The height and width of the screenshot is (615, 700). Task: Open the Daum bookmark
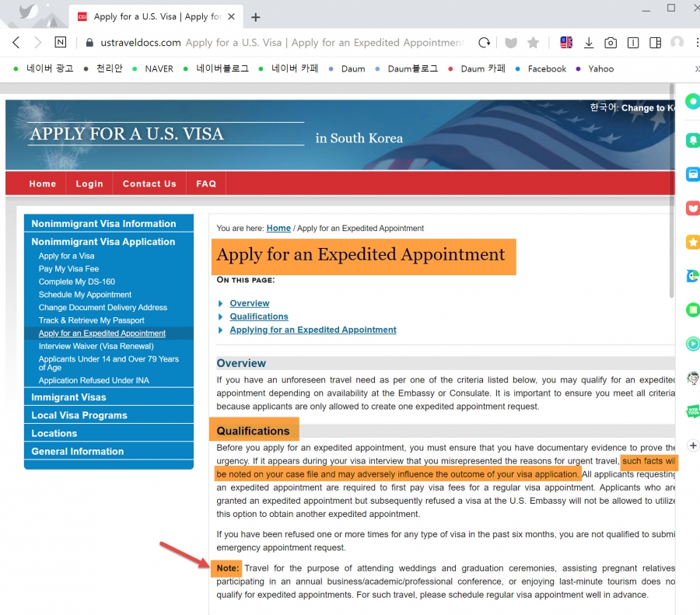(348, 68)
